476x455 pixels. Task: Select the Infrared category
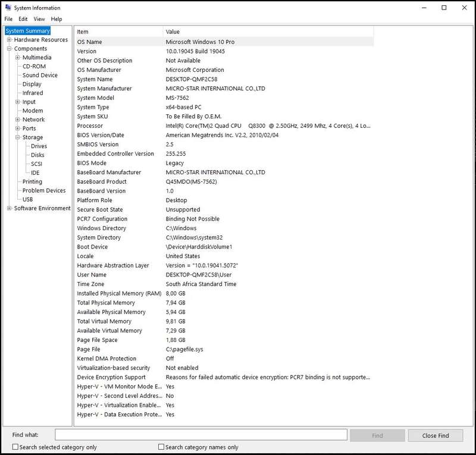[33, 93]
